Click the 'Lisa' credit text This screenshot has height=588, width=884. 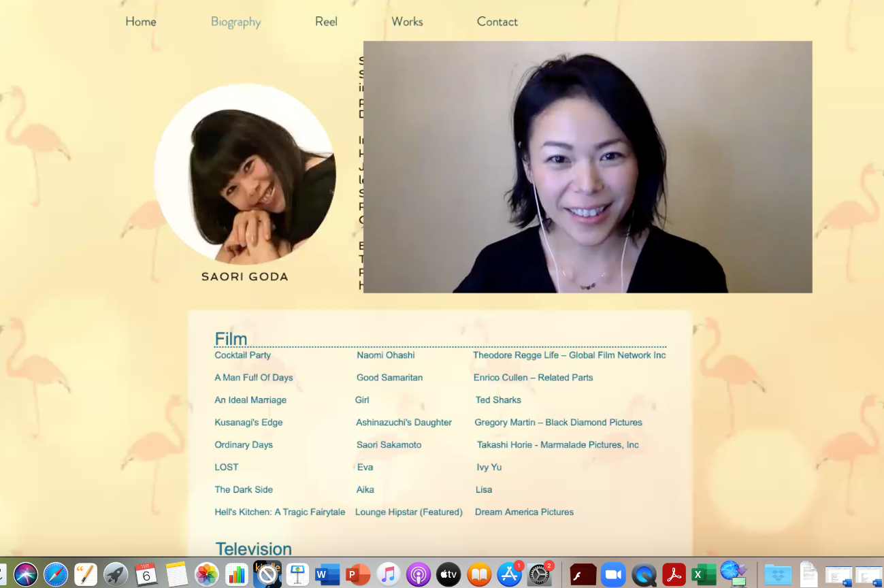pyautogui.click(x=484, y=490)
